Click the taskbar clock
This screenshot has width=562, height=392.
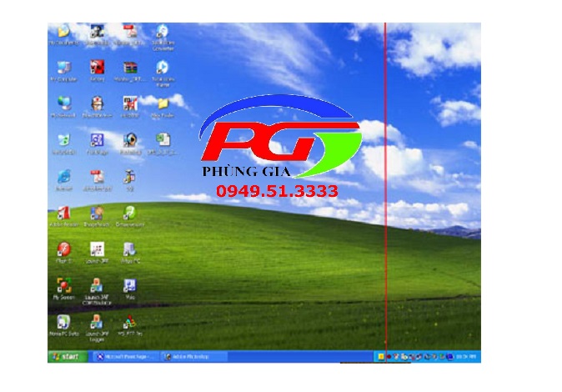click(x=466, y=356)
